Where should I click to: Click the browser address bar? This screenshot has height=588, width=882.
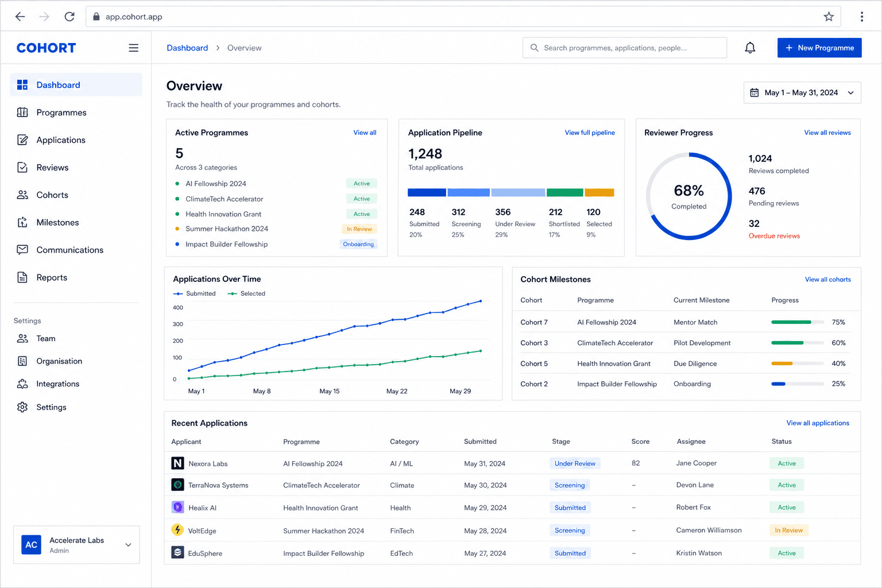click(463, 17)
